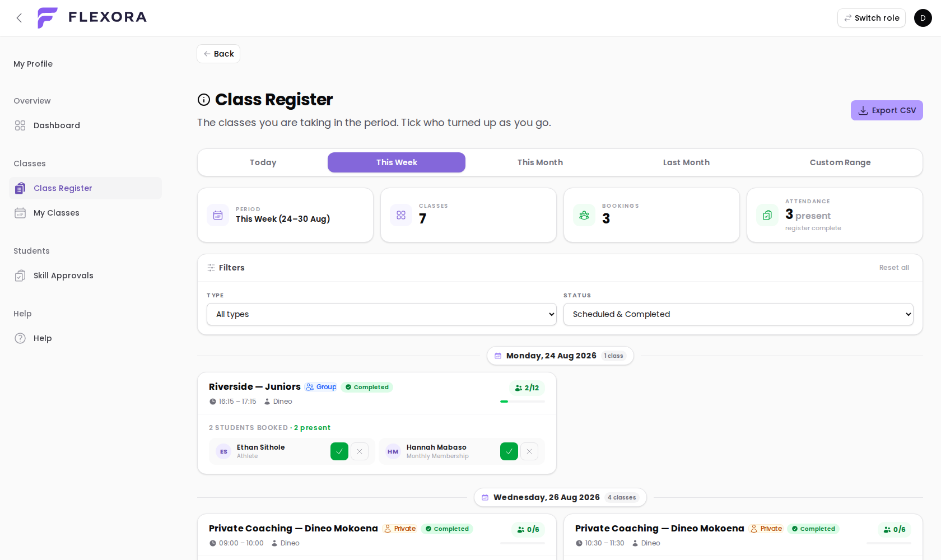The width and height of the screenshot is (941, 560).
Task: Click the Dashboard grid icon in sidebar
Action: [x=20, y=125]
